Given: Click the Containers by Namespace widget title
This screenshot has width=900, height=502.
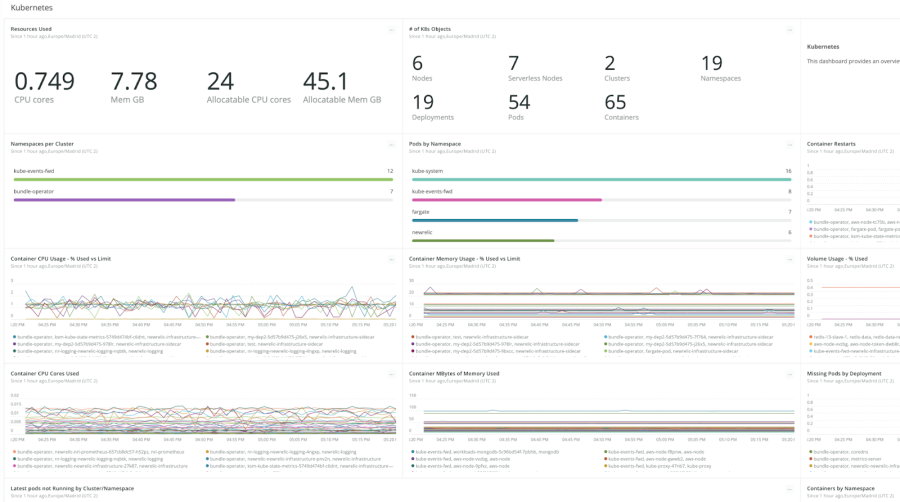Looking at the screenshot, I should point(841,488).
